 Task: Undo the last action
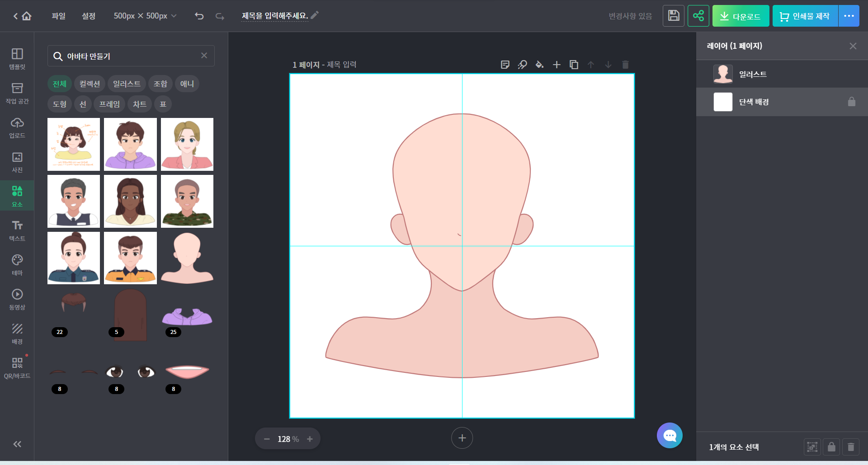[199, 16]
